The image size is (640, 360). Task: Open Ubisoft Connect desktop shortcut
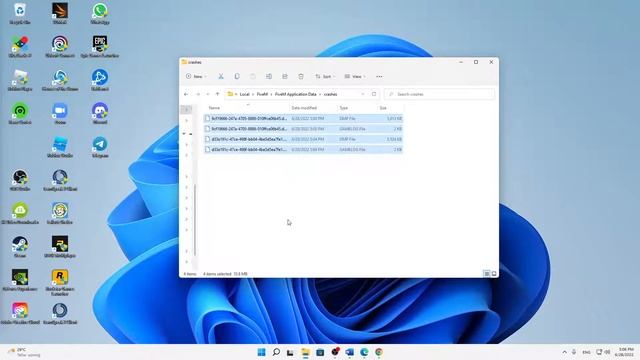coord(60,47)
